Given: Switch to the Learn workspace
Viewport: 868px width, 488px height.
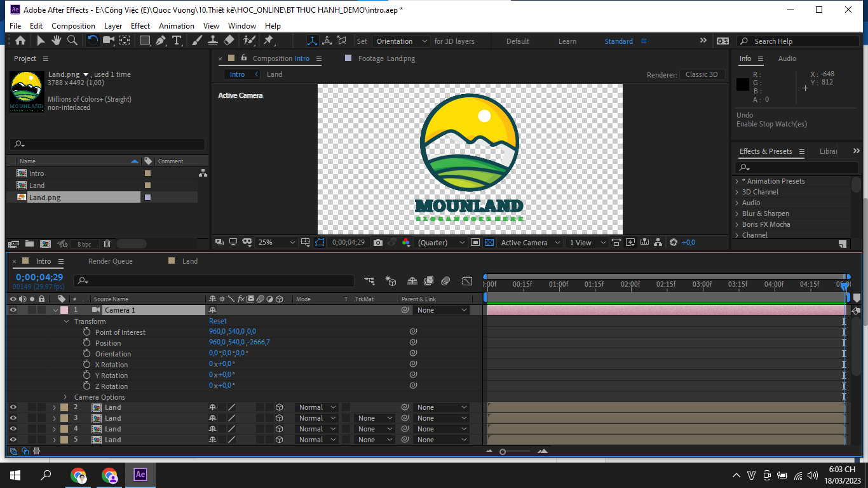Looking at the screenshot, I should (567, 41).
